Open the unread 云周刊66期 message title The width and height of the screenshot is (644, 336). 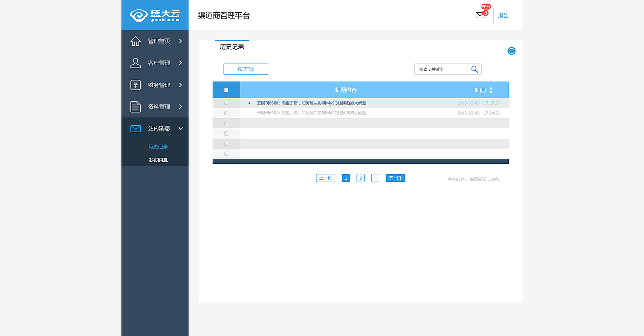(311, 103)
